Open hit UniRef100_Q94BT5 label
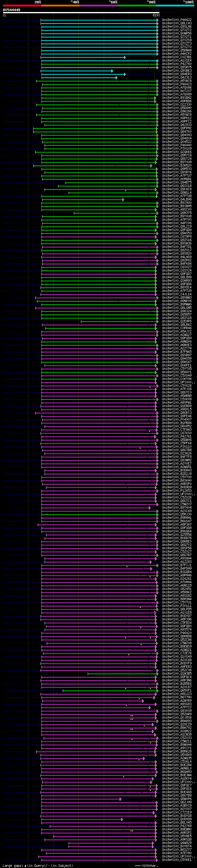Viewport: 197px width, 868px height. tap(177, 183)
